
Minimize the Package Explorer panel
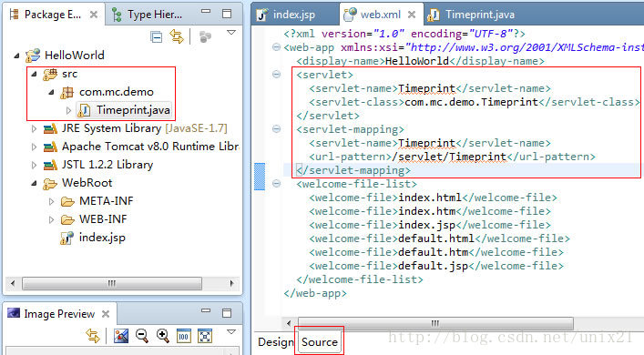click(206, 12)
